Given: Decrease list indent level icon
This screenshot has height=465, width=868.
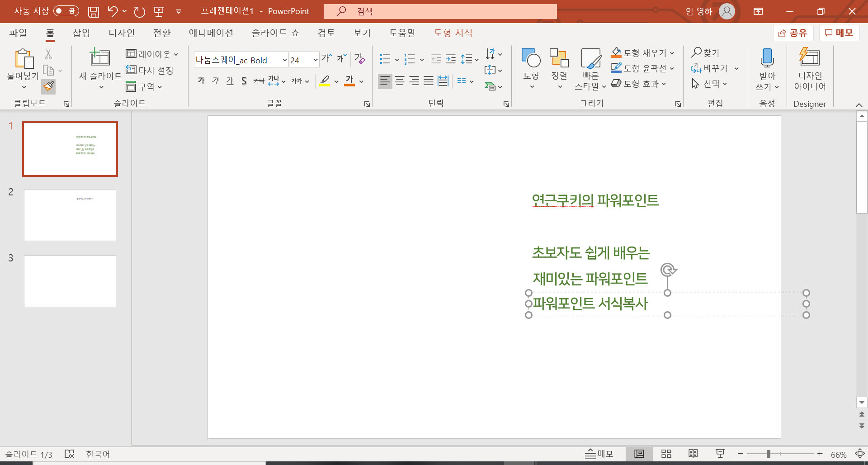Looking at the screenshot, I should pos(436,59).
